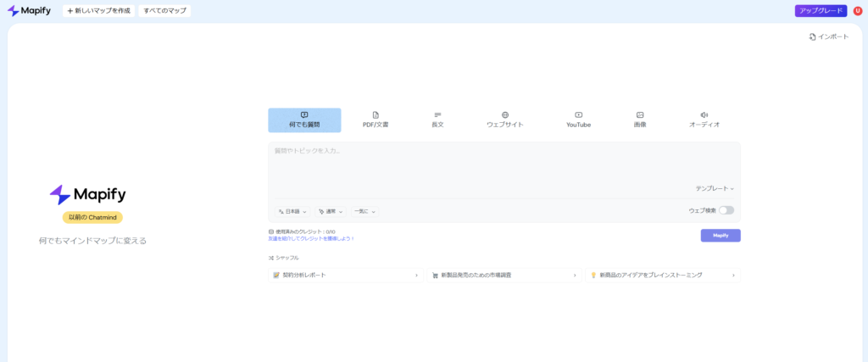Open the 友達を紹介してクレジットを獲得 link
This screenshot has width=868, height=362.
pyautogui.click(x=311, y=238)
